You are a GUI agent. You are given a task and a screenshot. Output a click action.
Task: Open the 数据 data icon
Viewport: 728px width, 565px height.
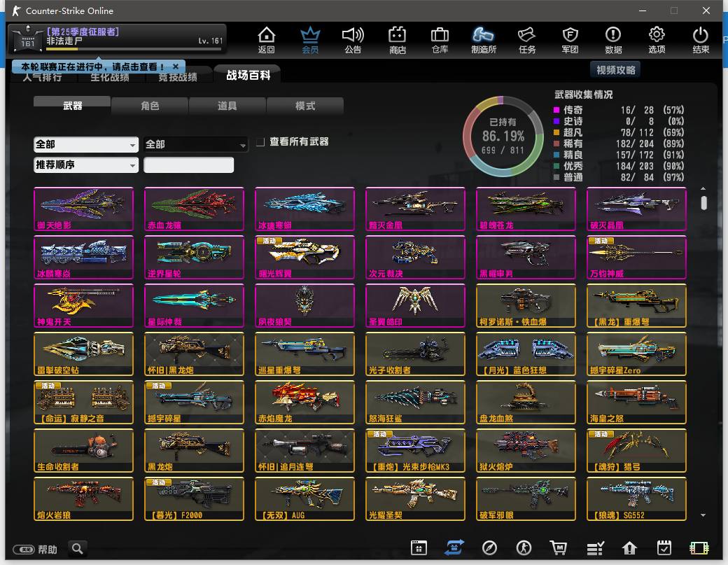click(x=613, y=39)
